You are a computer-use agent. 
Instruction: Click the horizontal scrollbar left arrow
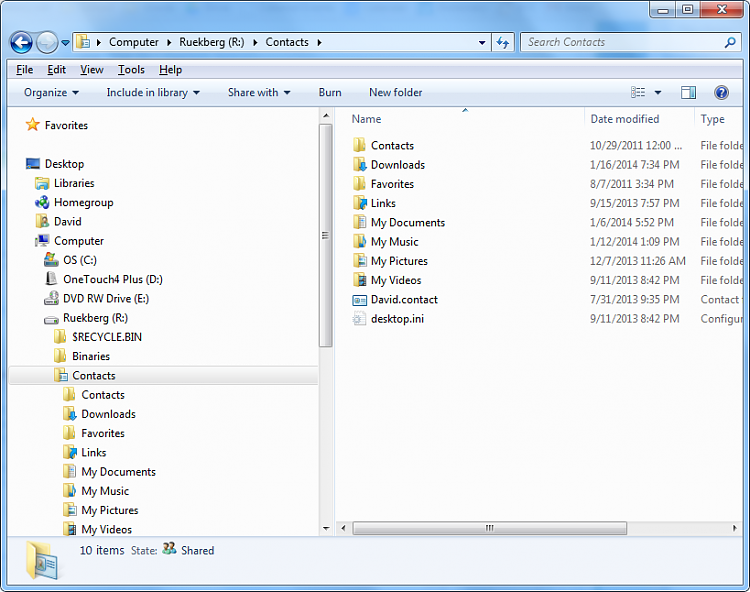[343, 528]
